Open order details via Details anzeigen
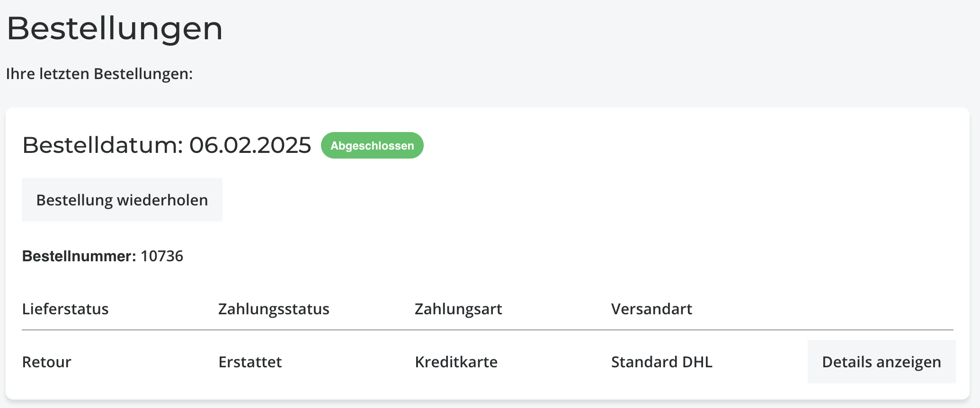This screenshot has height=408, width=980. 881,362
